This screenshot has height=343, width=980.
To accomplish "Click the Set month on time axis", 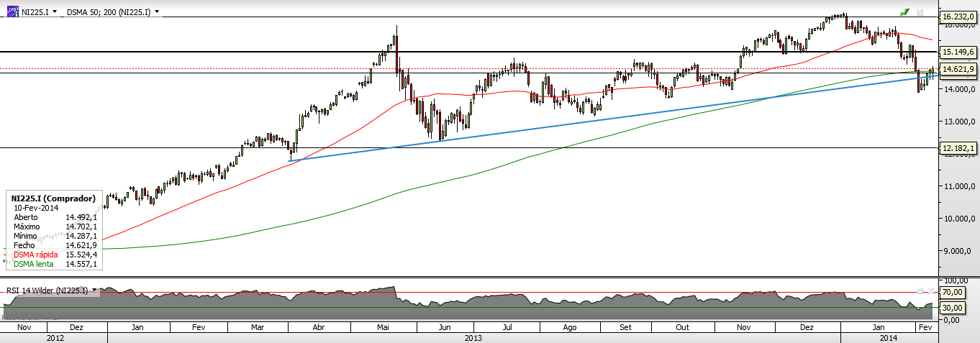I will pyautogui.click(x=625, y=326).
